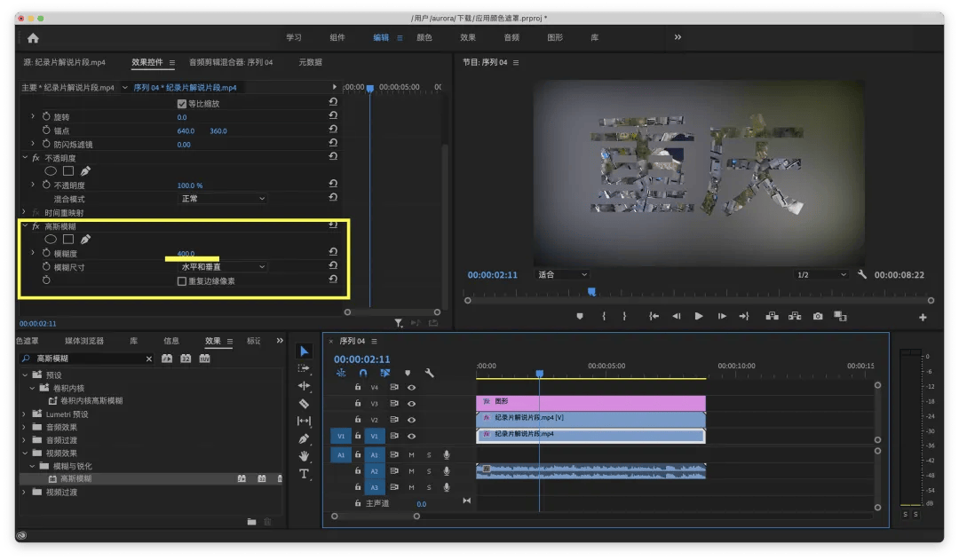Choose the Hand tool
959x560 pixels.
pyautogui.click(x=304, y=456)
